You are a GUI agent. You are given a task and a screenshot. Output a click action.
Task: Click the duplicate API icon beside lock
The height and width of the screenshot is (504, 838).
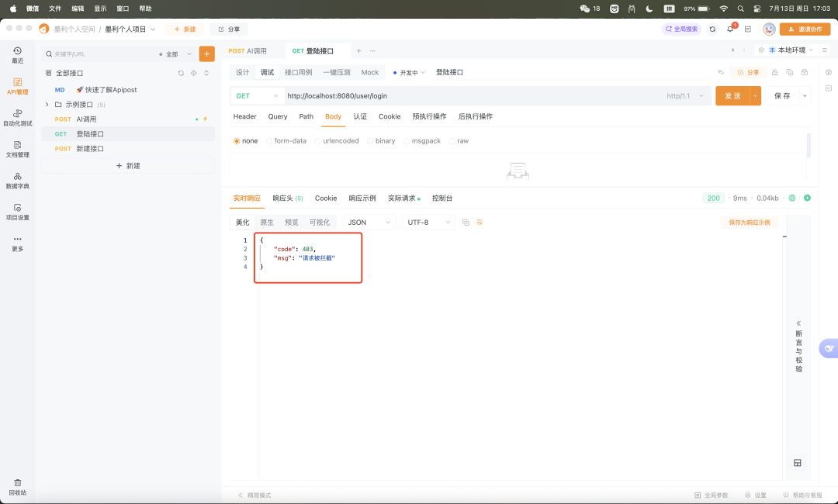click(x=789, y=72)
